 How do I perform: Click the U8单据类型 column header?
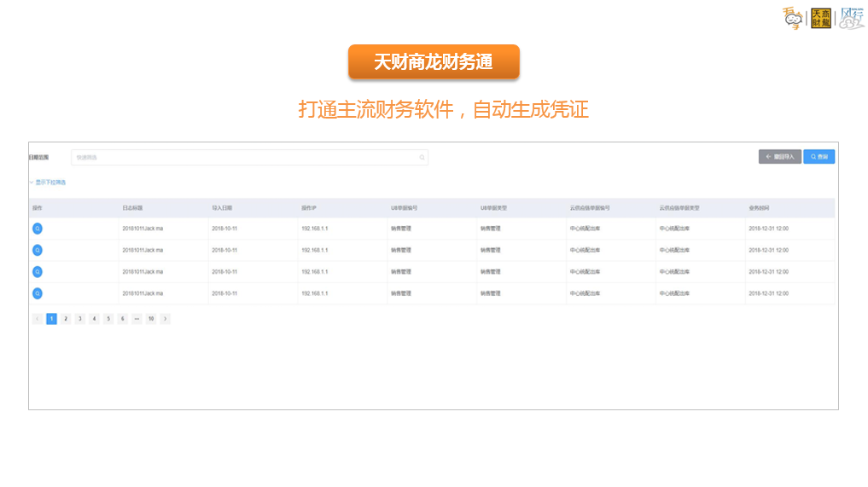point(494,208)
